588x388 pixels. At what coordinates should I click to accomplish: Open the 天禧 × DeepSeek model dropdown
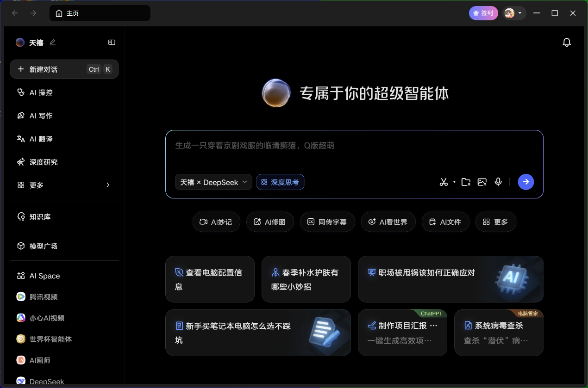[x=213, y=182]
